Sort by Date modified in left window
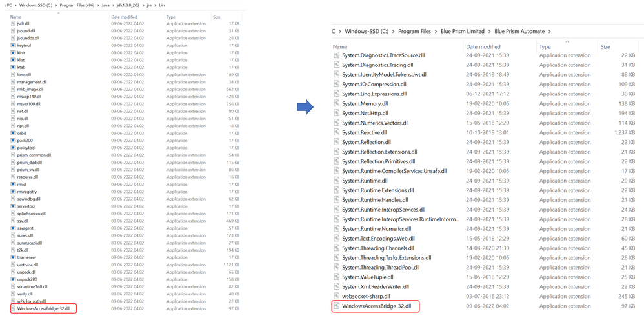 pos(124,17)
